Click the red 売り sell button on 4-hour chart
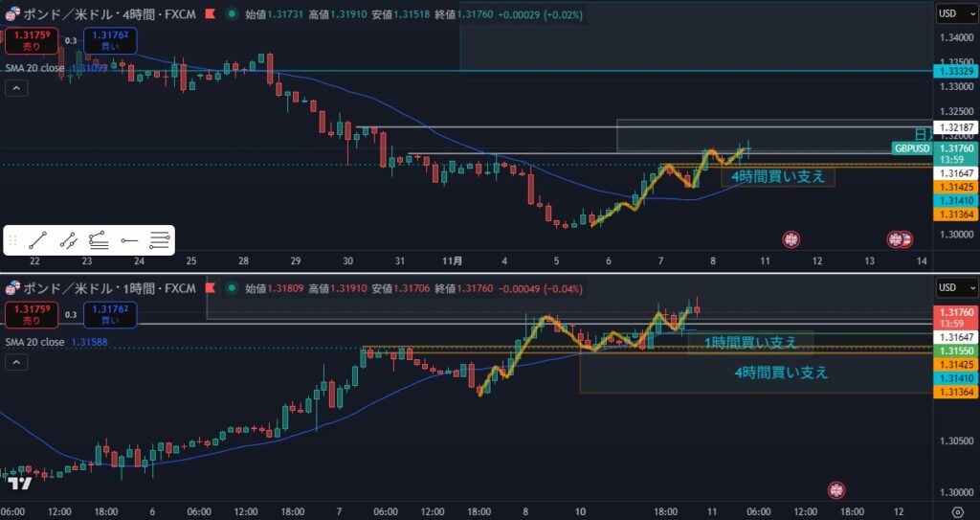The height and width of the screenshot is (520, 980). (32, 41)
